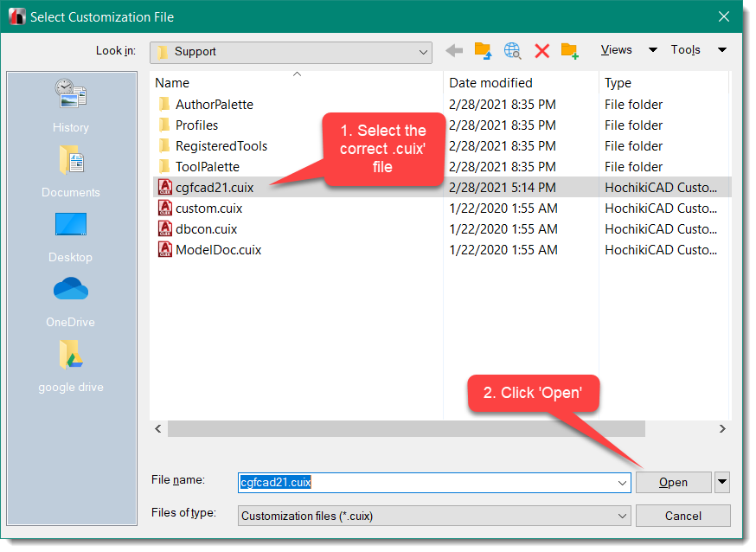Expand the Files of type dropdown
The height and width of the screenshot is (552, 756).
[x=622, y=516]
